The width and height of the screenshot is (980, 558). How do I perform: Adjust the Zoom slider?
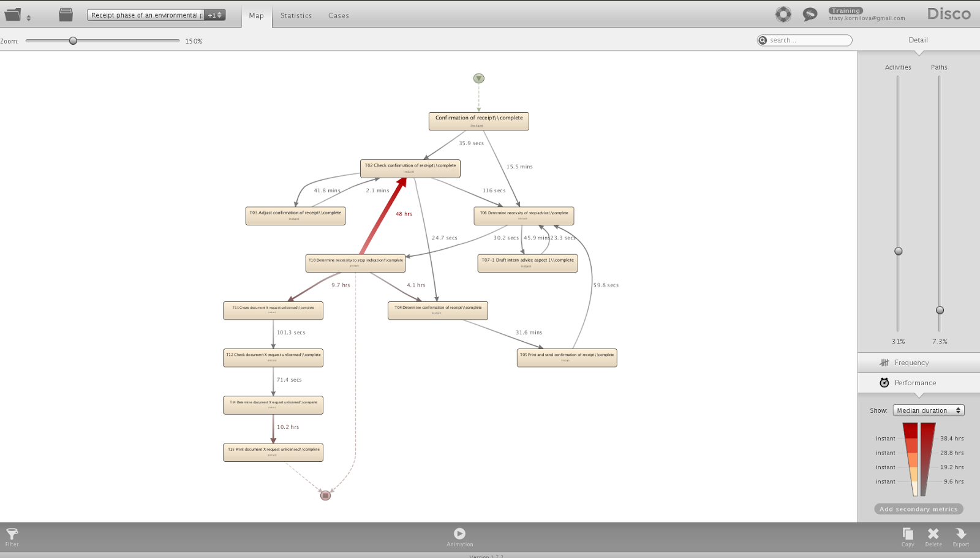tap(74, 41)
